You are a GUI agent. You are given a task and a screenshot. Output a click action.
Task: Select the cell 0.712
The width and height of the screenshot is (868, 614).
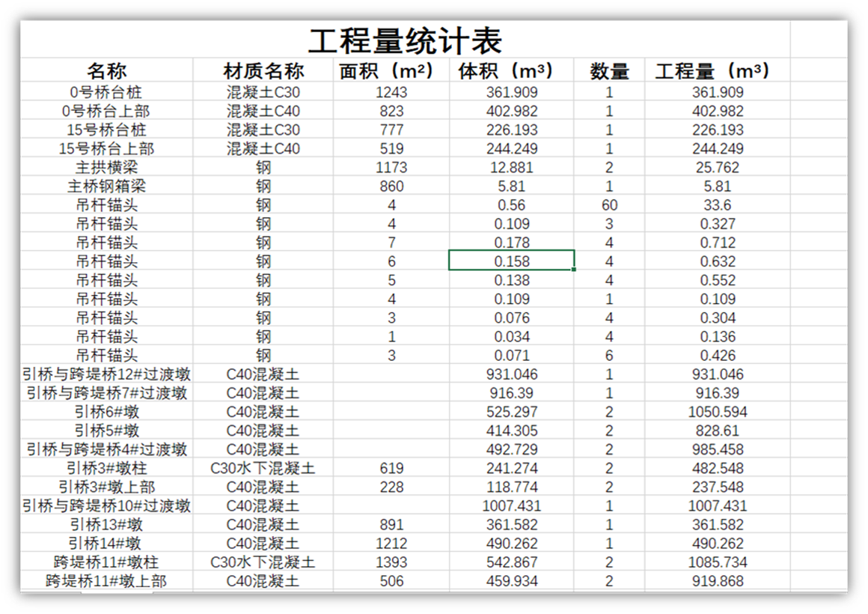coord(718,243)
